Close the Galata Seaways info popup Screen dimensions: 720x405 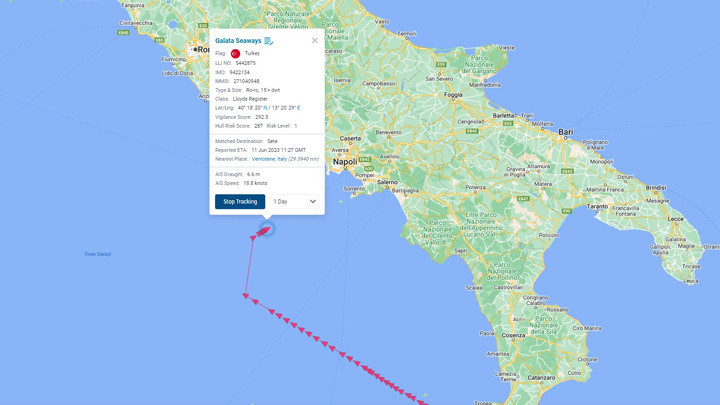(x=315, y=40)
